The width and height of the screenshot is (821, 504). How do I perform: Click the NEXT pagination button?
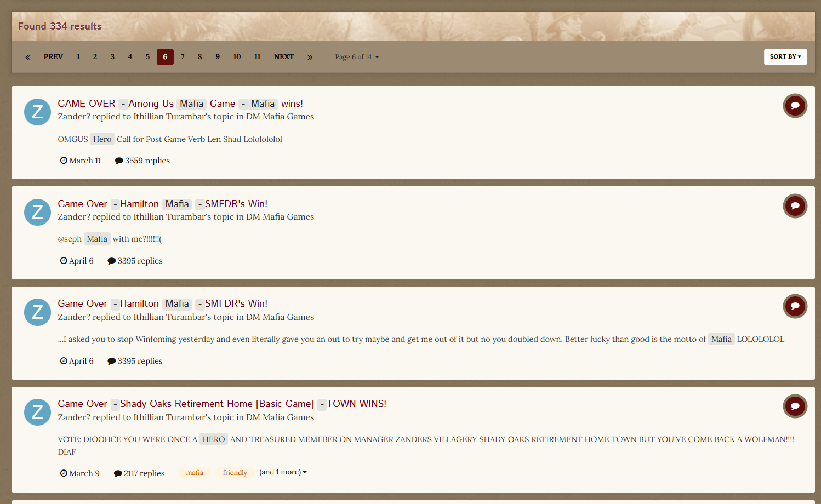coord(284,57)
